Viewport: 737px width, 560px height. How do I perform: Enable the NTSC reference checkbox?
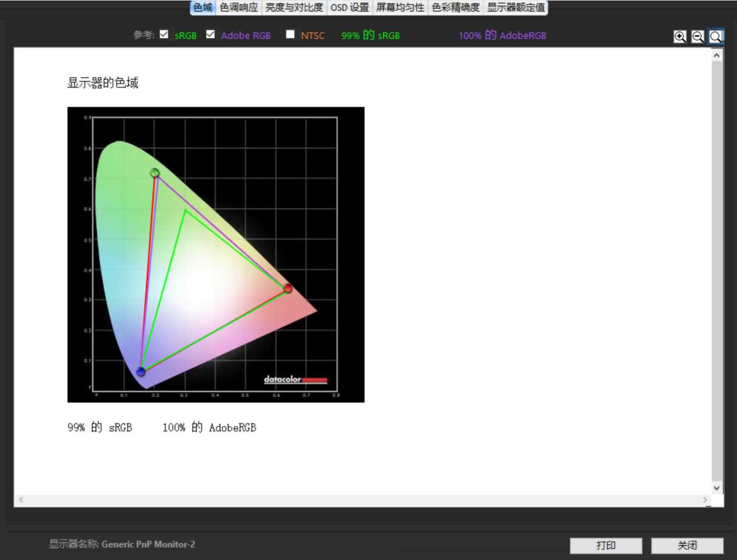click(x=290, y=34)
